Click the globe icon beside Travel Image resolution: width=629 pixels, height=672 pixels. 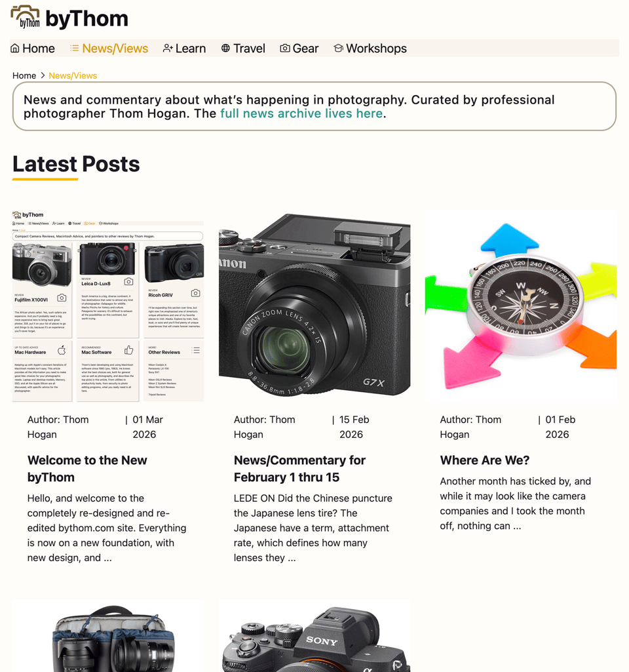coord(225,48)
